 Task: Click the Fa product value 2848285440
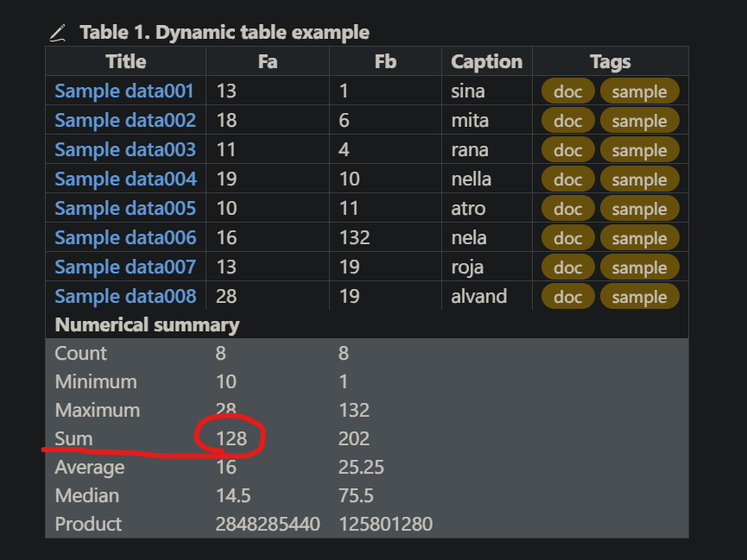268,525
